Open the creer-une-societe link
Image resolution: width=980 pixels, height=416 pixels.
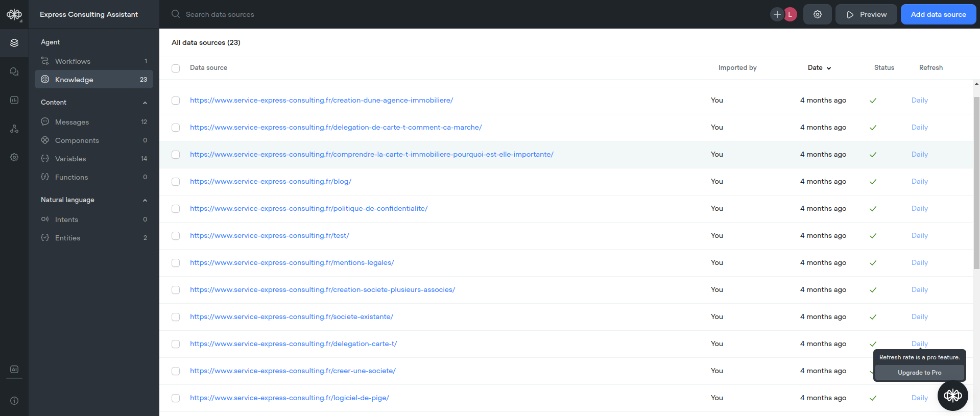(293, 371)
